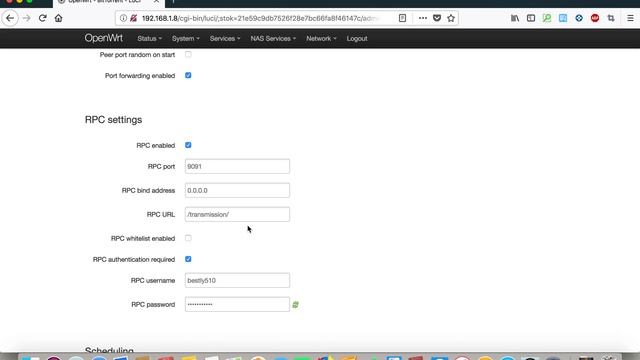The image size is (640, 360).
Task: Show browser sidebars icon
Action: (x=531, y=18)
